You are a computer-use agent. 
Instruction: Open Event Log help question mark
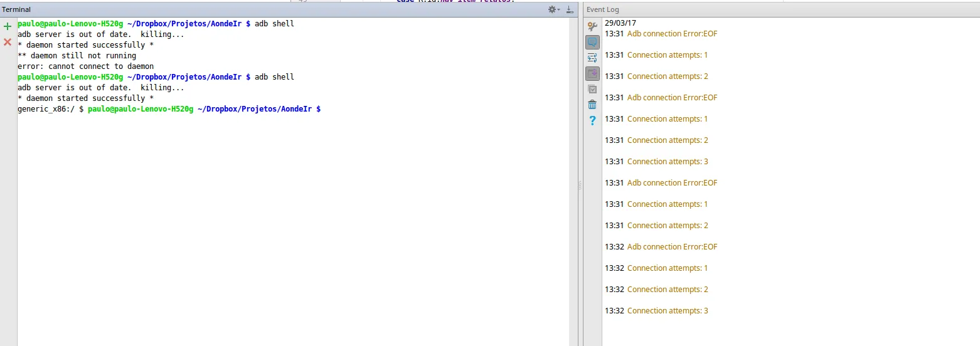[592, 120]
